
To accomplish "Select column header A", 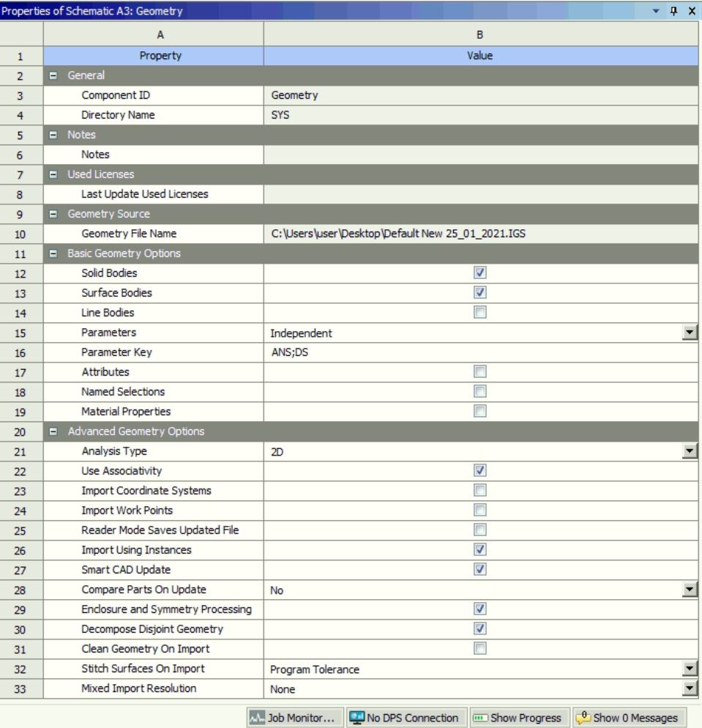I will (x=154, y=34).
